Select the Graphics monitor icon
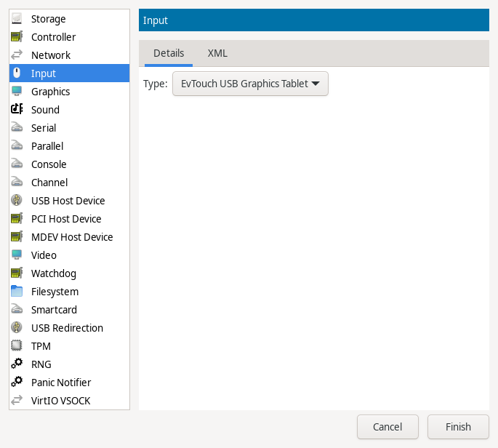 [17, 92]
